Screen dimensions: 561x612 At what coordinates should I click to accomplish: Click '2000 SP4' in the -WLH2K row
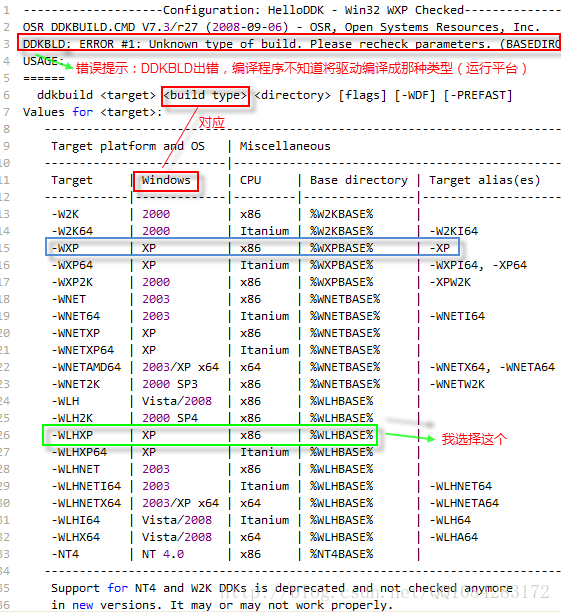click(x=170, y=418)
